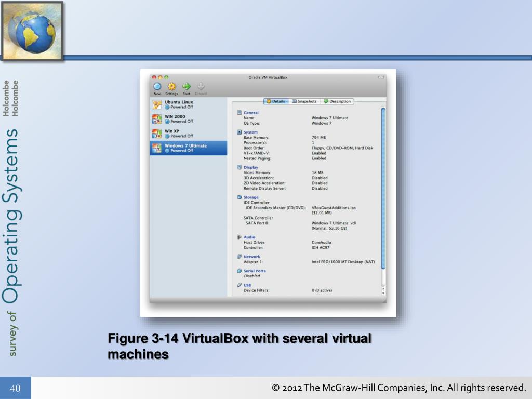Click the globe logo on the slide
Screen dimensions: 532x399
32,31
